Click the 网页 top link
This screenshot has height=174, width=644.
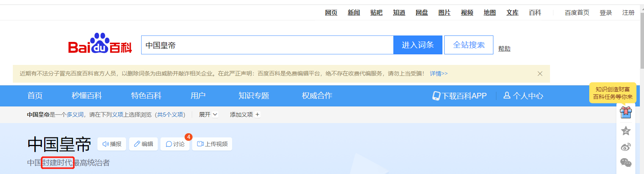tap(331, 13)
